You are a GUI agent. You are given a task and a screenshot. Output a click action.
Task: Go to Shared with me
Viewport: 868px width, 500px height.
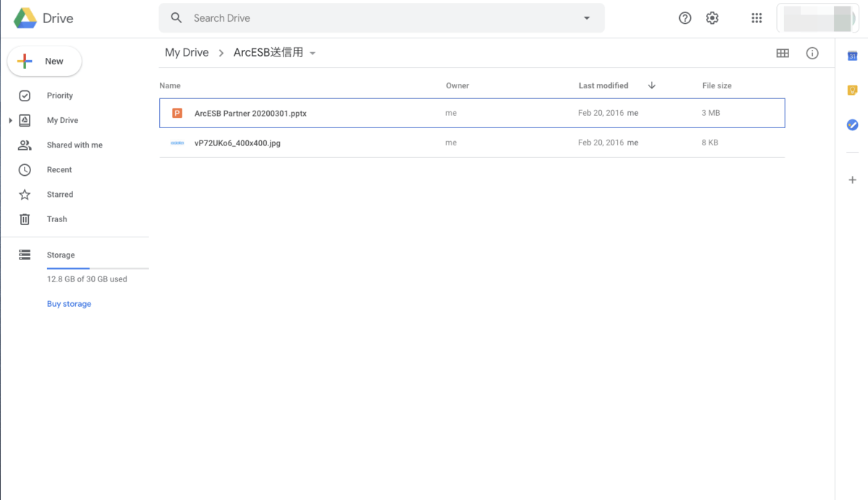point(74,145)
